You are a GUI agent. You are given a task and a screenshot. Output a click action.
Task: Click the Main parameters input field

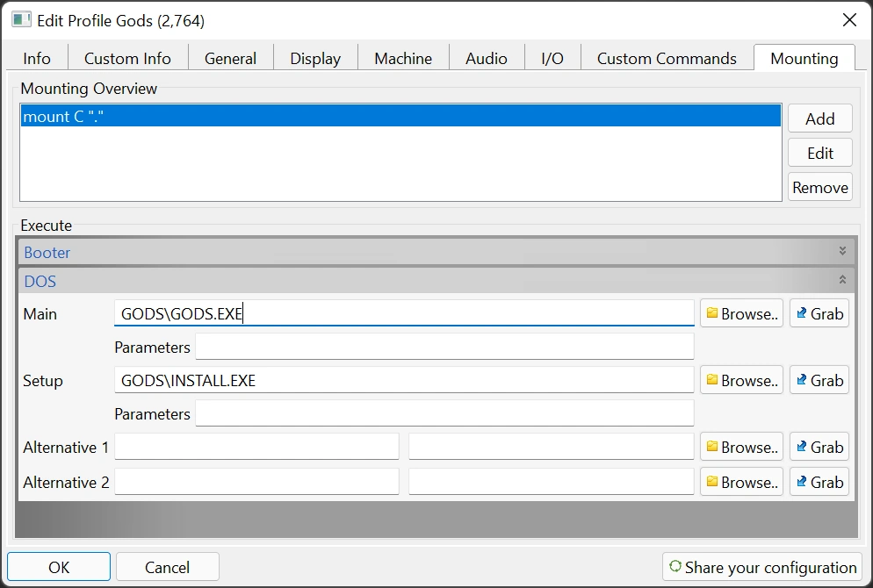tap(444, 348)
